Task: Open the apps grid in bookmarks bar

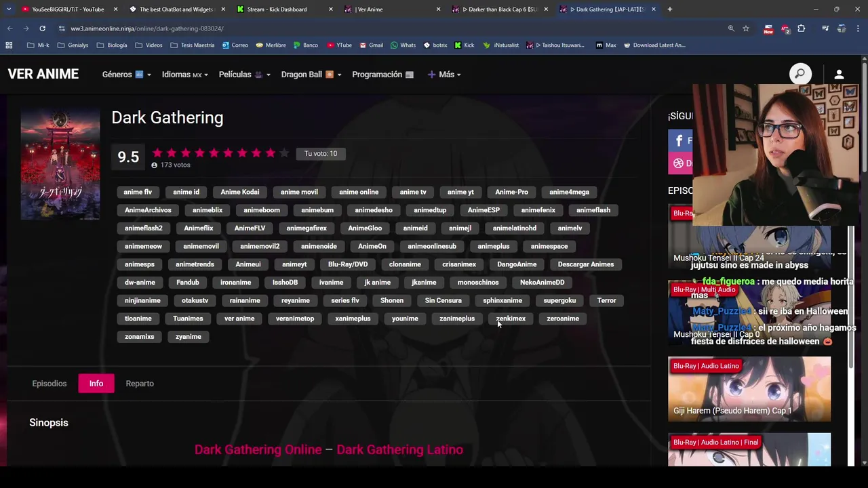Action: [9, 45]
